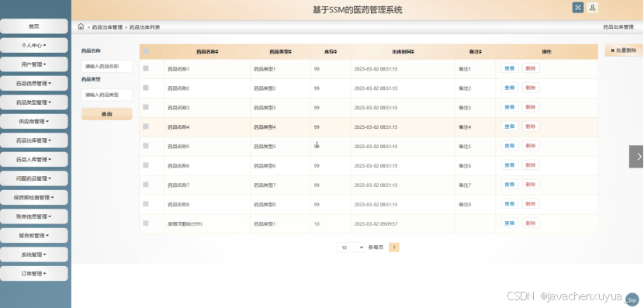Click the home icon in breadcrumb

81,26
